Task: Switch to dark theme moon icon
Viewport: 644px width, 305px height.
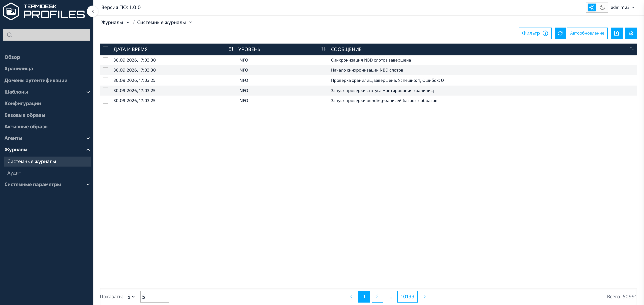Action: (x=602, y=7)
